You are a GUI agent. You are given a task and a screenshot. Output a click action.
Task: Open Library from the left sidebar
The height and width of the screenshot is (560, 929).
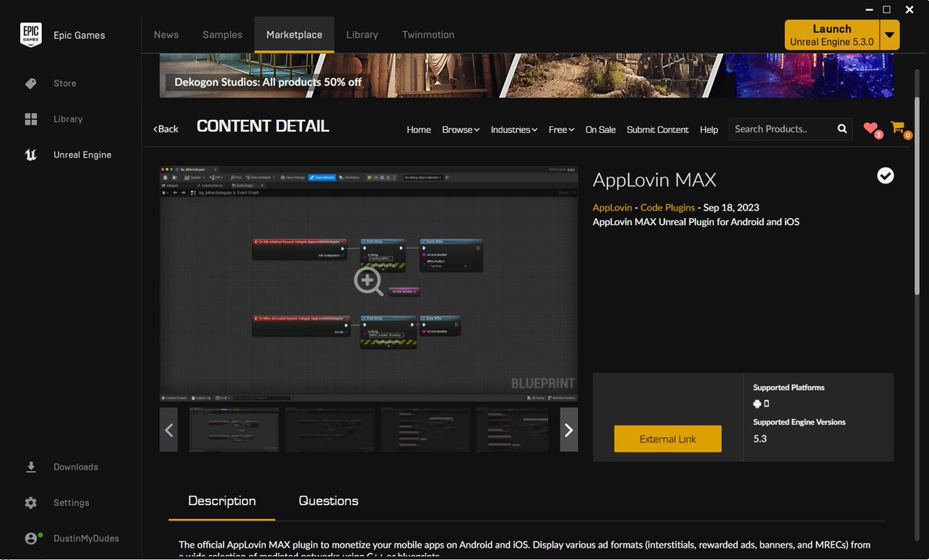click(53, 119)
